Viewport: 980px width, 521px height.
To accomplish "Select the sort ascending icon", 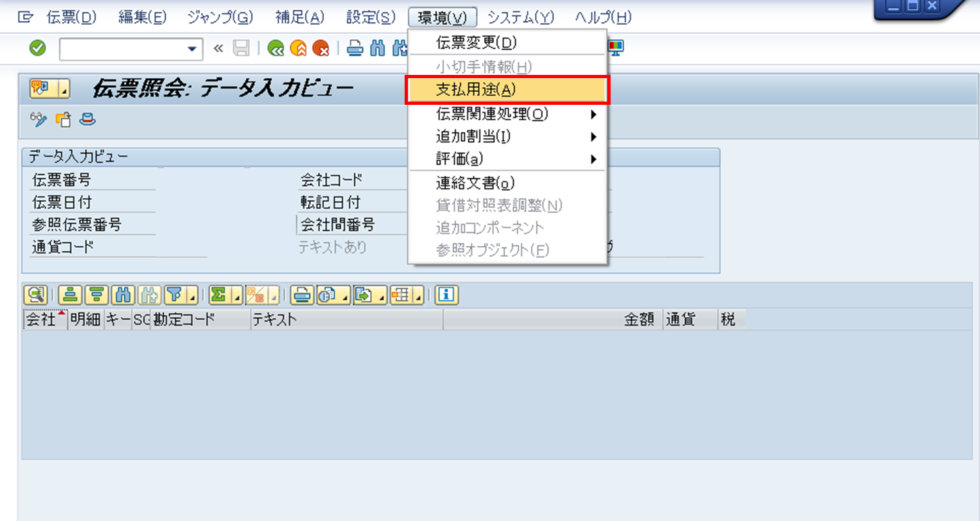I will coord(69,294).
